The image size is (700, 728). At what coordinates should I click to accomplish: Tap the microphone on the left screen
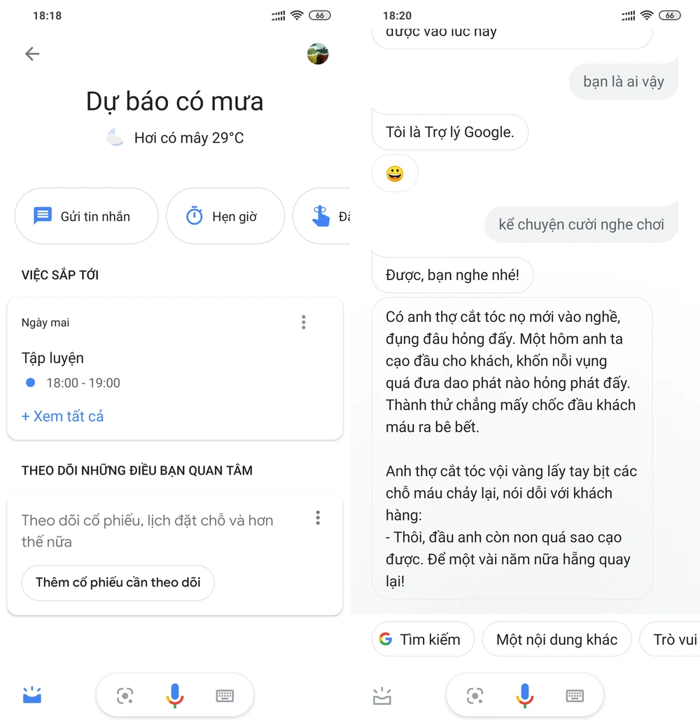point(175,696)
